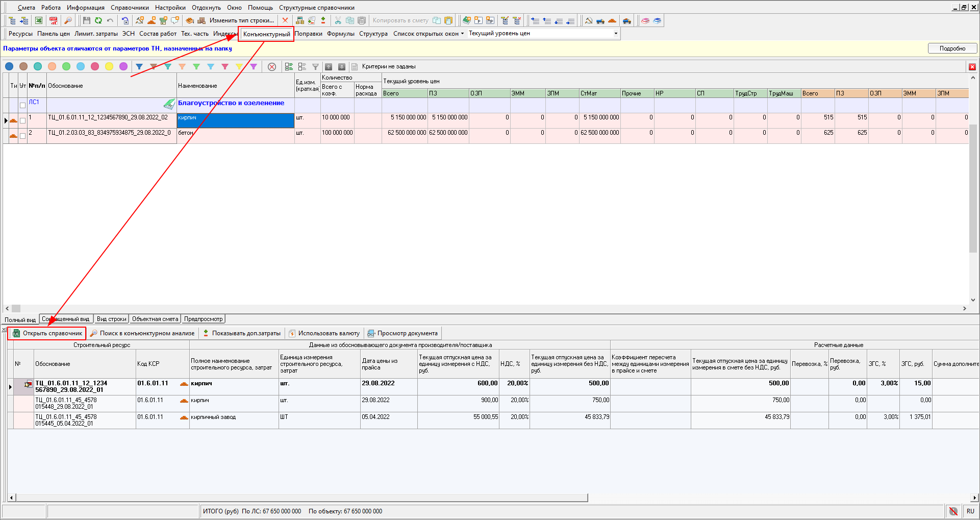Click the magnifier search icon
This screenshot has height=520, width=980.
tap(68, 20)
